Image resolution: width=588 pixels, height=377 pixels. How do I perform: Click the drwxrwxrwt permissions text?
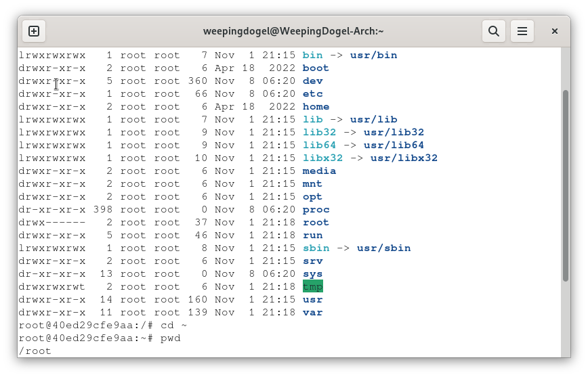click(51, 287)
